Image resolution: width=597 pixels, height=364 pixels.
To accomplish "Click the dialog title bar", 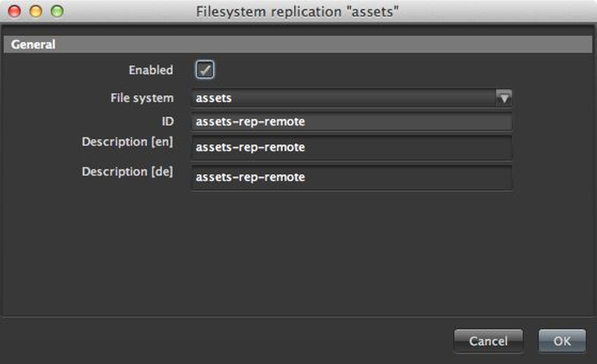I will pyautogui.click(x=298, y=11).
